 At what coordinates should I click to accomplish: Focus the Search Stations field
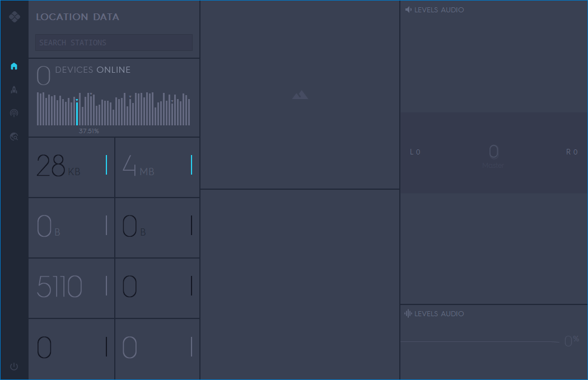tap(114, 43)
